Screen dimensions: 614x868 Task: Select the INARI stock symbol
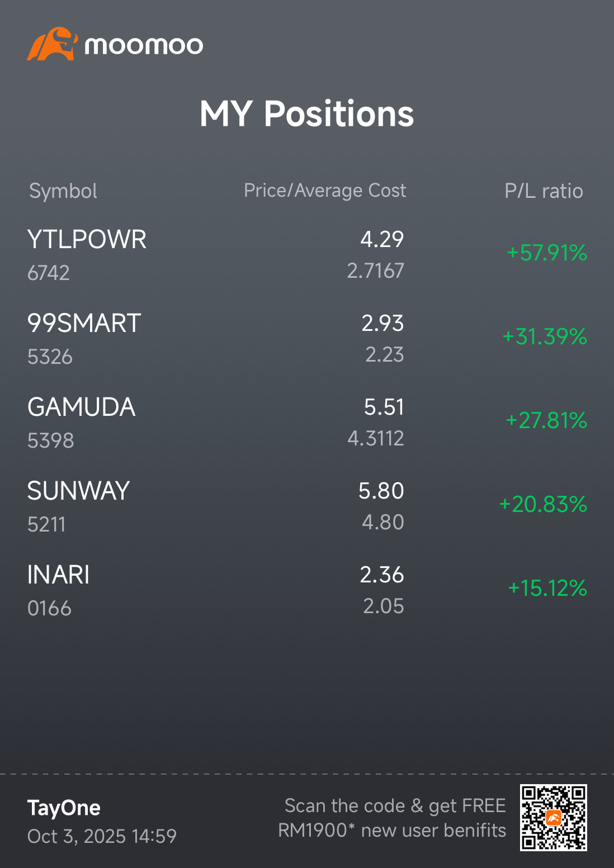tap(59, 575)
